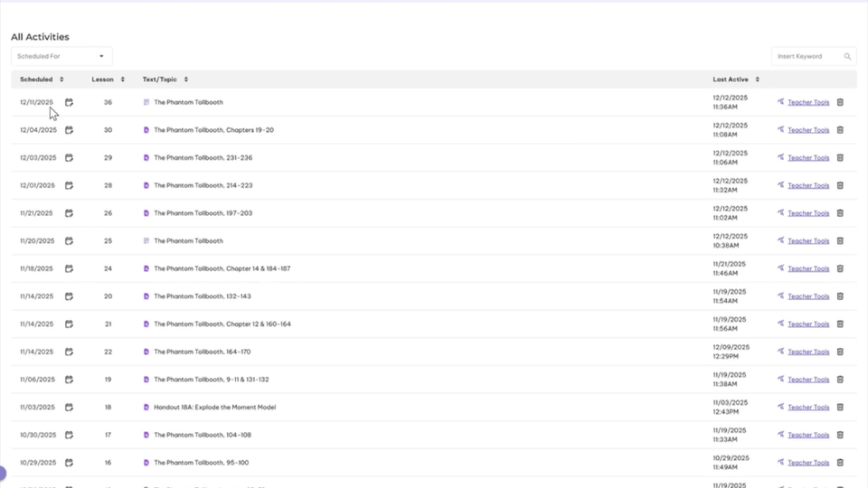Delete the Lesson 36 activity via trash icon

840,102
